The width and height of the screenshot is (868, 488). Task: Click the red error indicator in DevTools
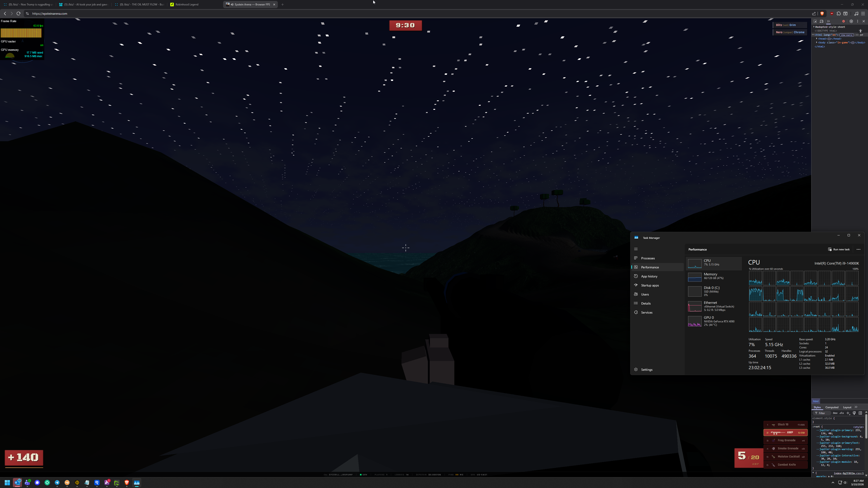(844, 21)
